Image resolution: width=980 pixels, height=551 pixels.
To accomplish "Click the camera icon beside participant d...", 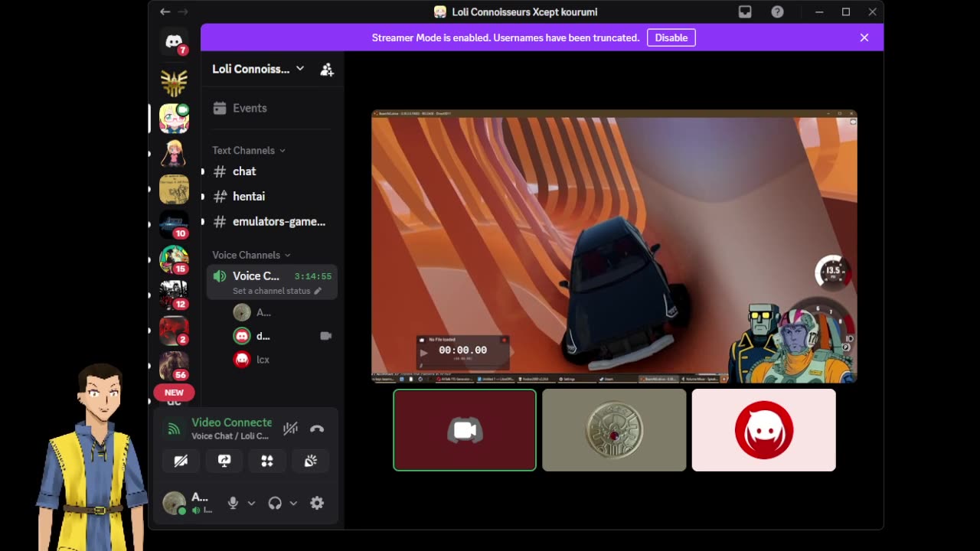I will point(325,336).
